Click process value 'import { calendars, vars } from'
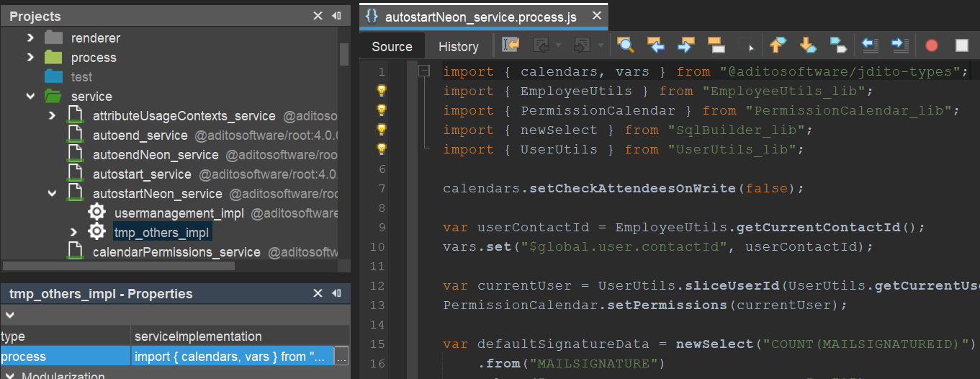980x379 pixels. (x=233, y=356)
